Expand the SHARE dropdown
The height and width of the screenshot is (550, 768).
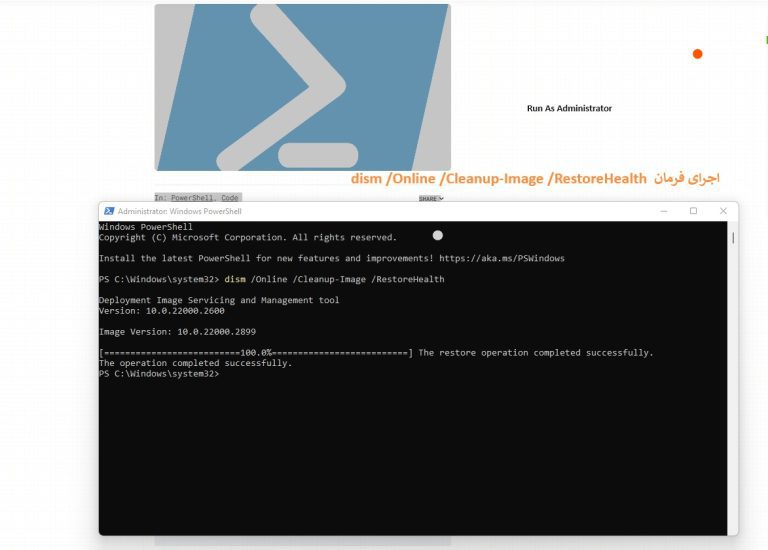coord(430,198)
